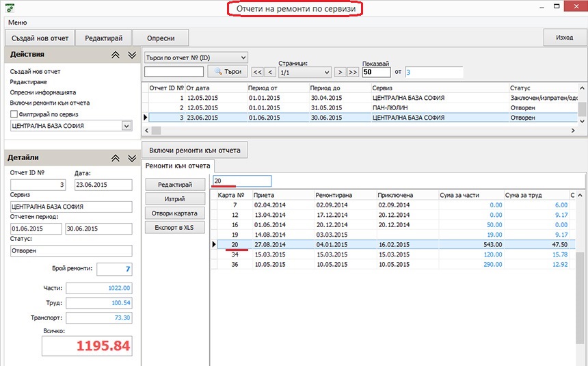Click Включи ремонти към отчета action link
Screen dimensions: 588x366
click(x=50, y=103)
